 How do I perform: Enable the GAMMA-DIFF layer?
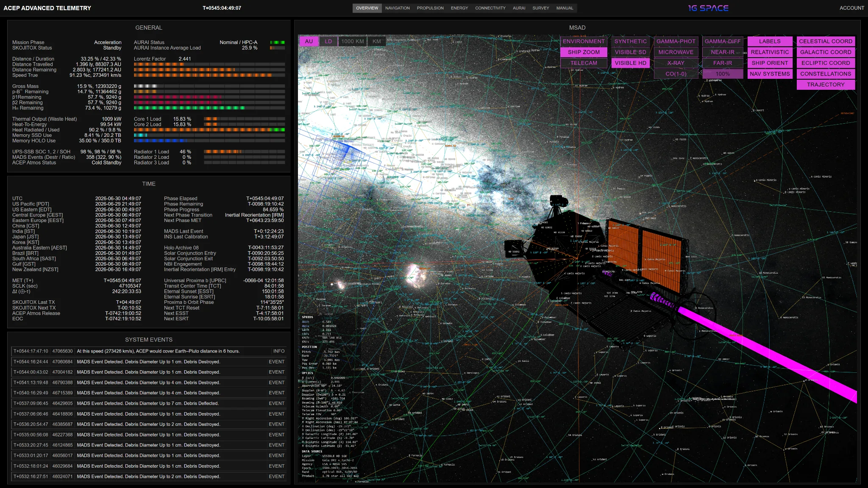click(x=723, y=42)
